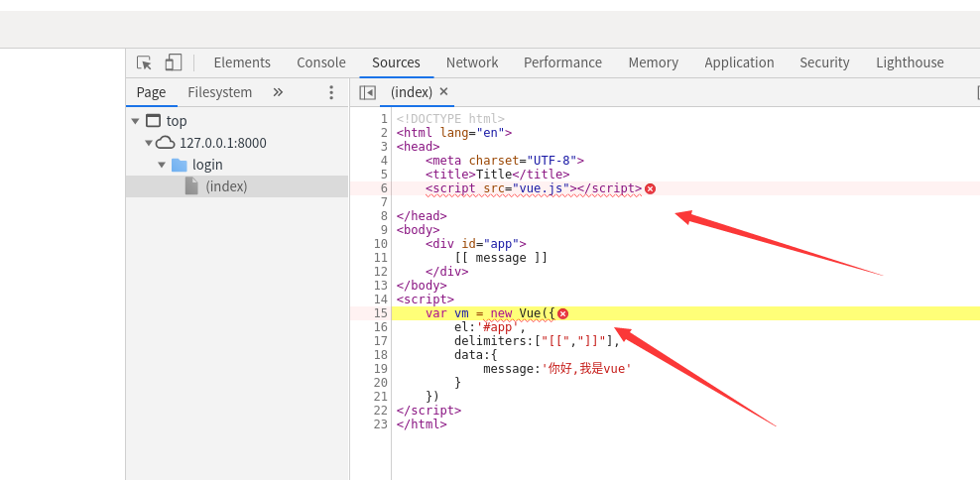980x480 pixels.
Task: Collapse the top frame tree node
Action: (x=135, y=121)
